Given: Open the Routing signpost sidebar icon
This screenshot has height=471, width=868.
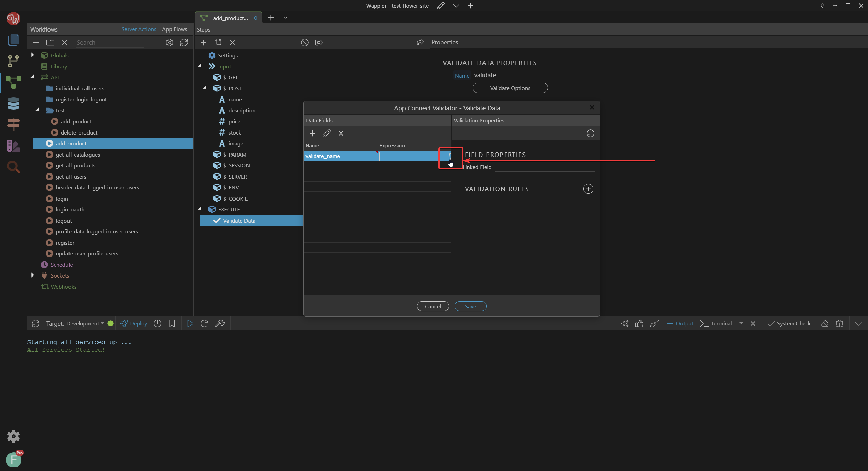Looking at the screenshot, I should (13, 125).
